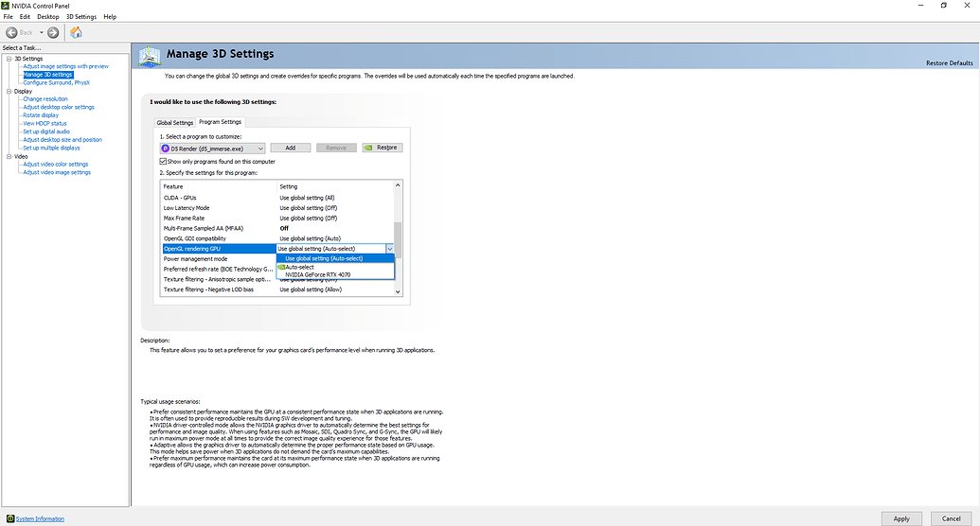
Task: Select the Preferred refresh rate row
Action: point(218,270)
